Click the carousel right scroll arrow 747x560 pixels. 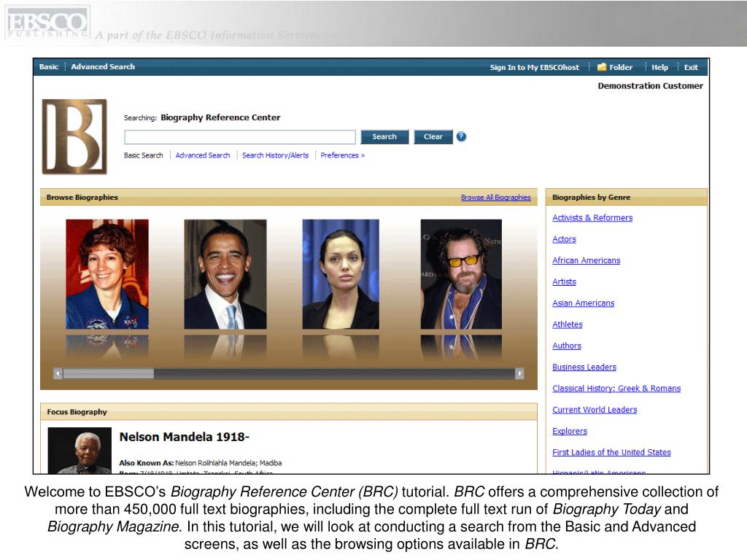519,374
